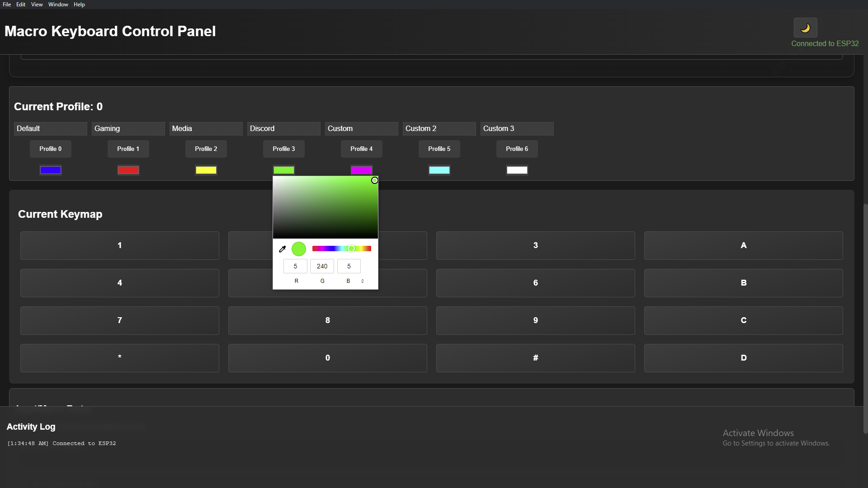Open the Window menu
The image size is (868, 488).
point(58,4)
